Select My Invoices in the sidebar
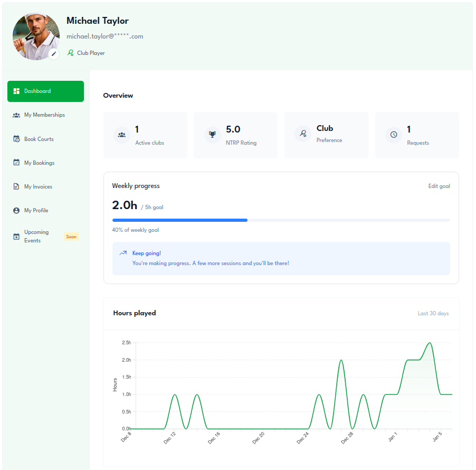Image resolution: width=476 pixels, height=470 pixels. [x=38, y=187]
